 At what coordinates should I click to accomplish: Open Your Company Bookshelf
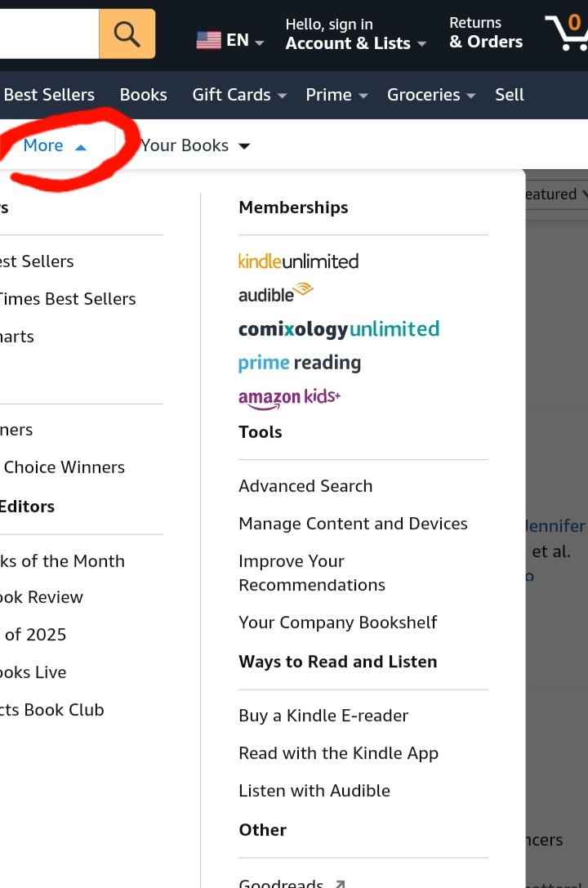(x=338, y=622)
